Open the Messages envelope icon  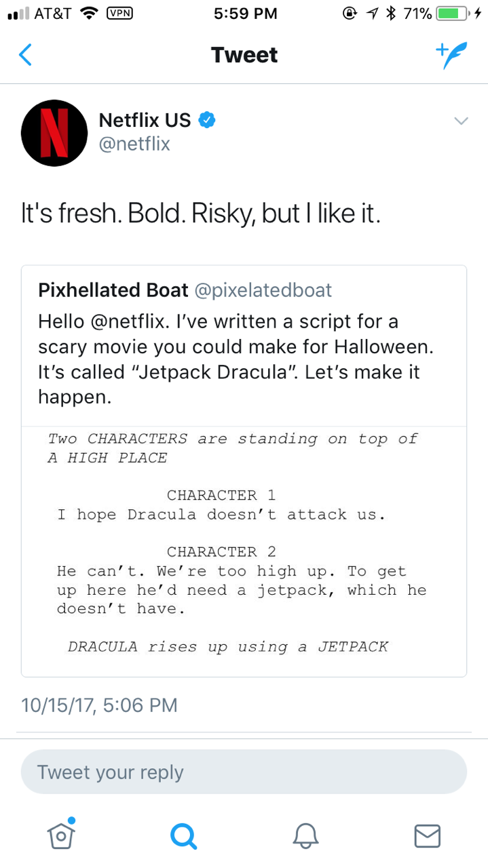tap(428, 835)
